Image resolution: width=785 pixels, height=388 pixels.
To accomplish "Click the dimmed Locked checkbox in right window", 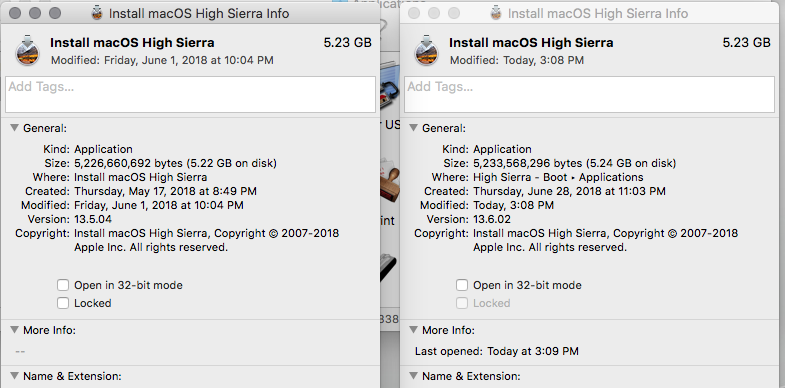I will [462, 303].
